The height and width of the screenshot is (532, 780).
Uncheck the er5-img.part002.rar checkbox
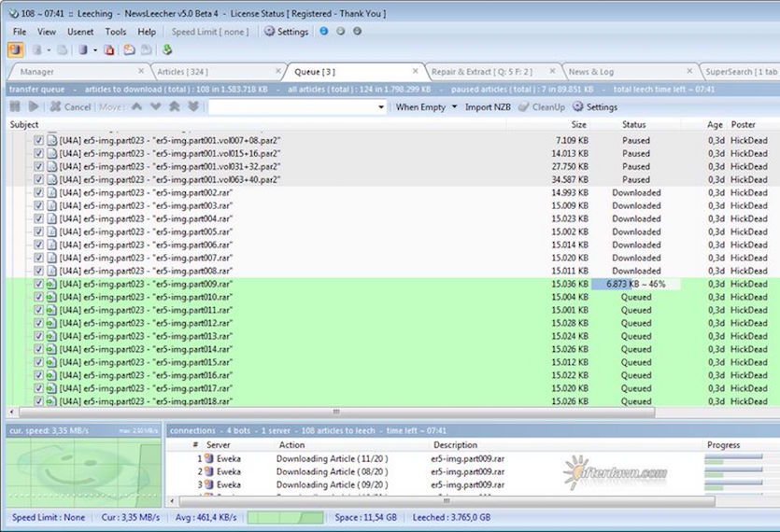38,192
